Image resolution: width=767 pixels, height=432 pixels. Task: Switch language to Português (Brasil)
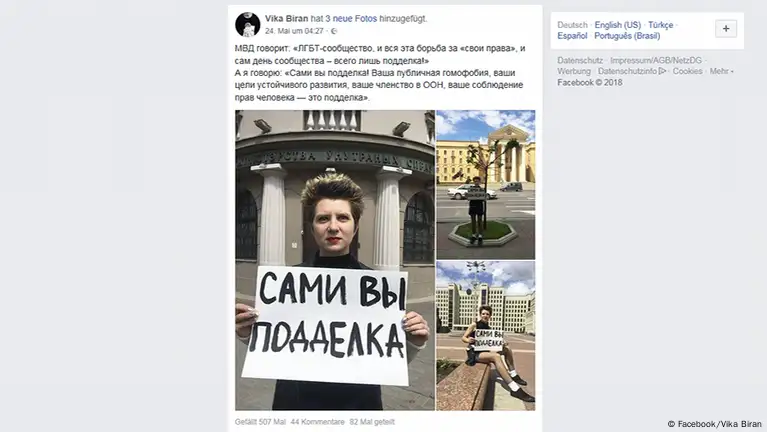coord(627,36)
